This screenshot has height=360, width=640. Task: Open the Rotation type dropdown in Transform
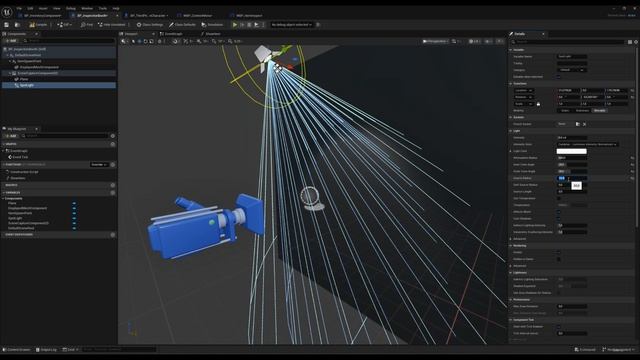click(x=524, y=97)
